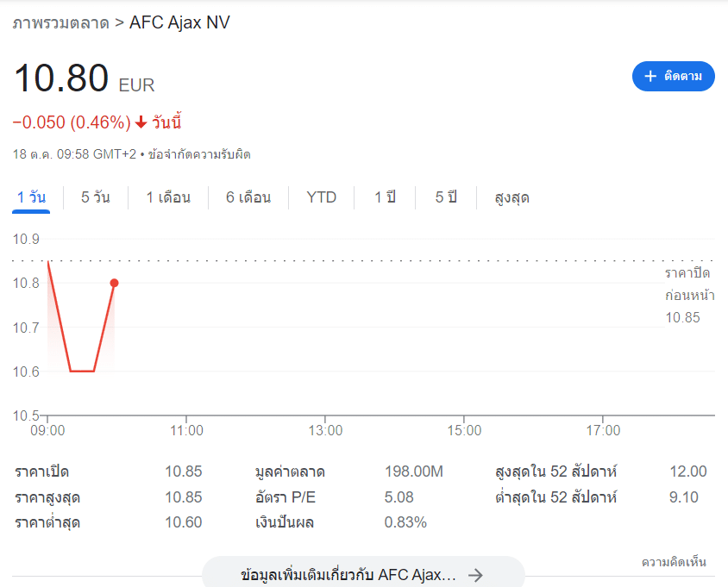The height and width of the screenshot is (587, 728).
Task: Click the อัตรา P/E value 5.08
Action: tap(399, 497)
